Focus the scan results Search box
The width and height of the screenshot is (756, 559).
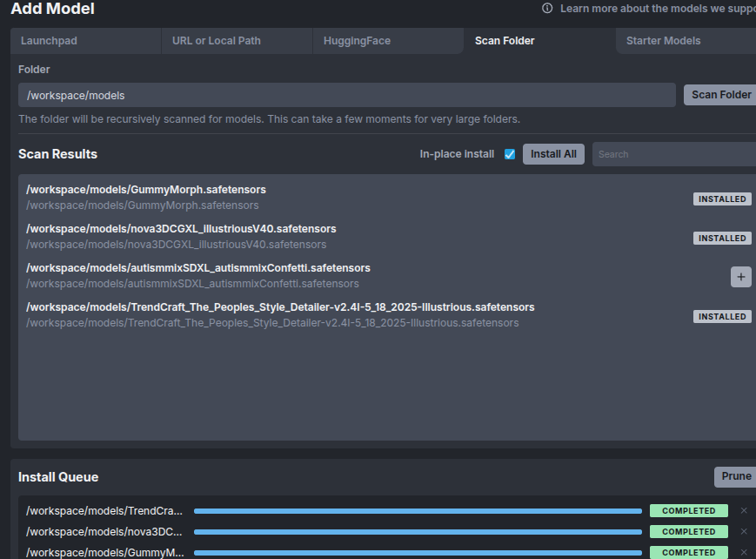[673, 154]
